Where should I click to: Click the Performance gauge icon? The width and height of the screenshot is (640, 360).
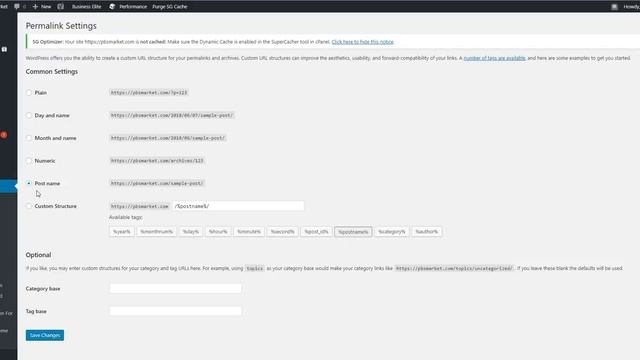point(112,7)
